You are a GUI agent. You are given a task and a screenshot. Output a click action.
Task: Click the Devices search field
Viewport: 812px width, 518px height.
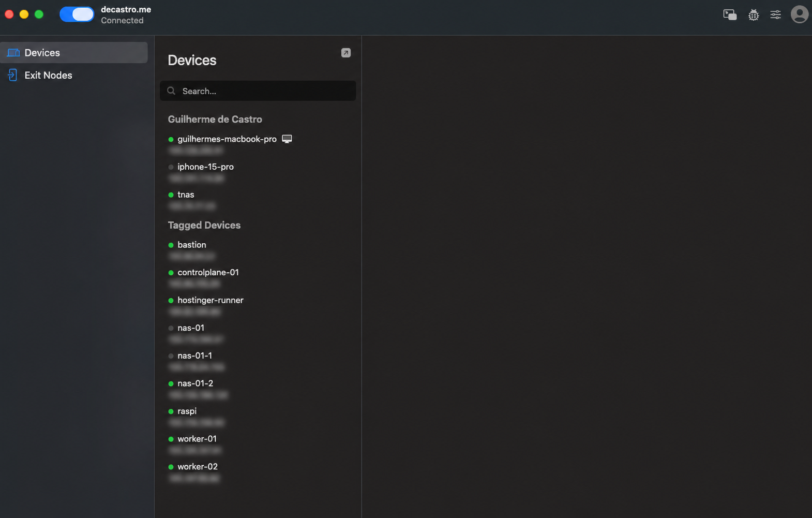tap(258, 91)
